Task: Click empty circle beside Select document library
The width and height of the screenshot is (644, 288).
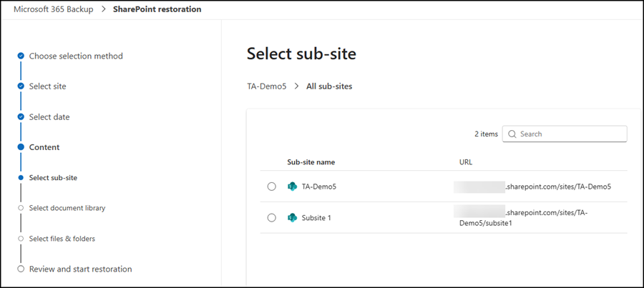Action: click(21, 208)
